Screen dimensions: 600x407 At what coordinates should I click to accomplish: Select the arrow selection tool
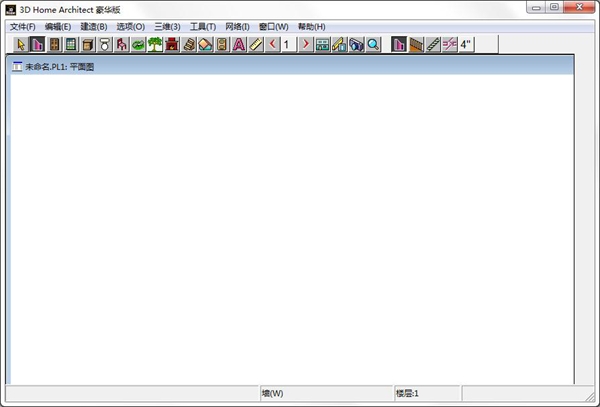[x=21, y=44]
